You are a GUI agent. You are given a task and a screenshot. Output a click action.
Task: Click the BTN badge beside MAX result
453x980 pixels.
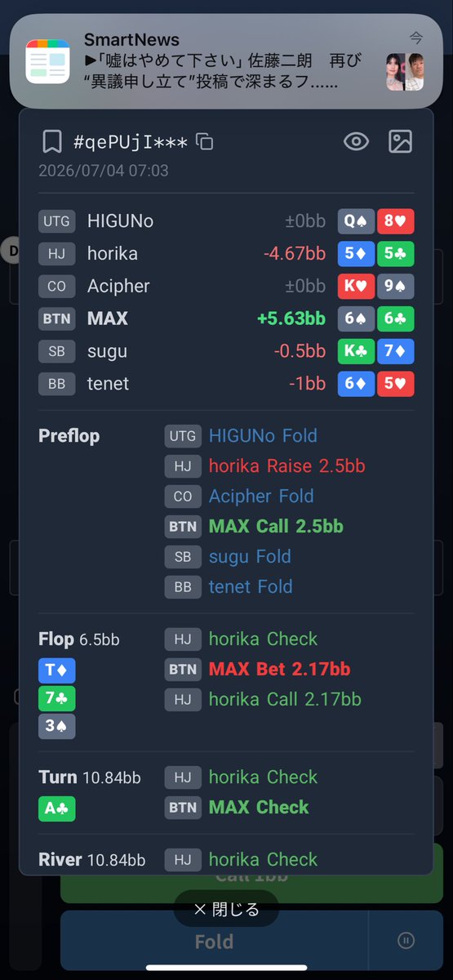point(57,318)
